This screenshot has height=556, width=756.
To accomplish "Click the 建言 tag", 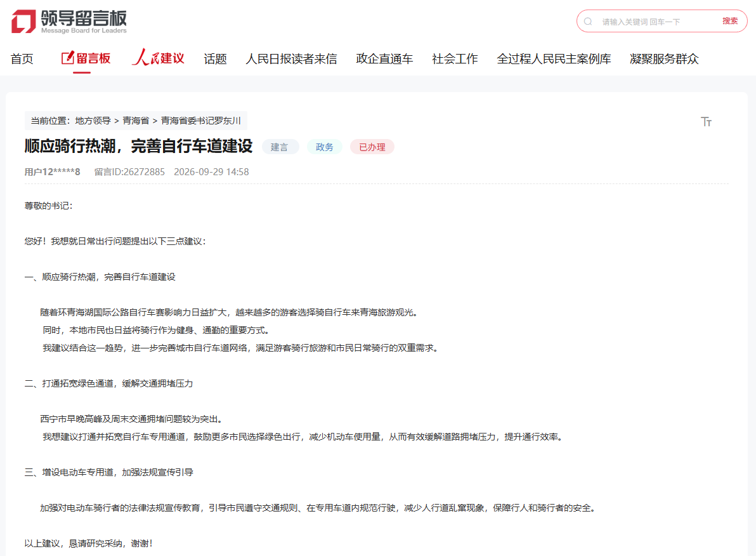I will pyautogui.click(x=280, y=147).
